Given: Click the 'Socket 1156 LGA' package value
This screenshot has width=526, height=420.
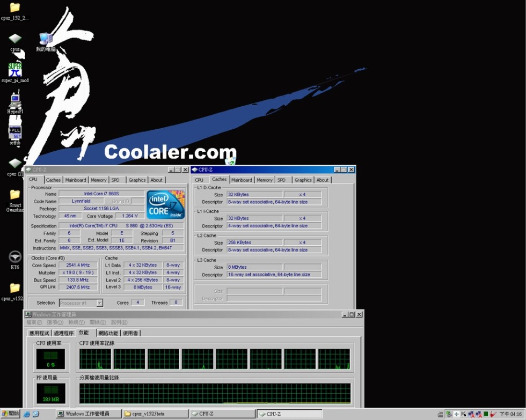Looking at the screenshot, I should coord(101,209).
